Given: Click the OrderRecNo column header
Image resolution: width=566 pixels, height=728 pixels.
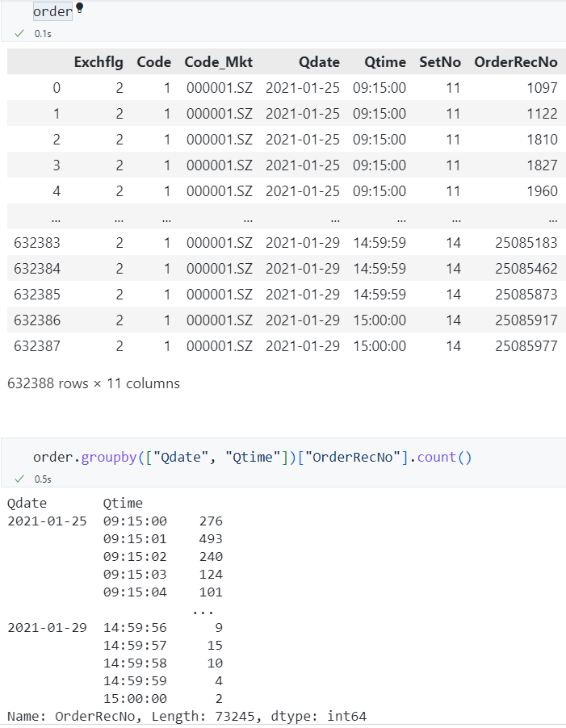Looking at the screenshot, I should [x=515, y=62].
